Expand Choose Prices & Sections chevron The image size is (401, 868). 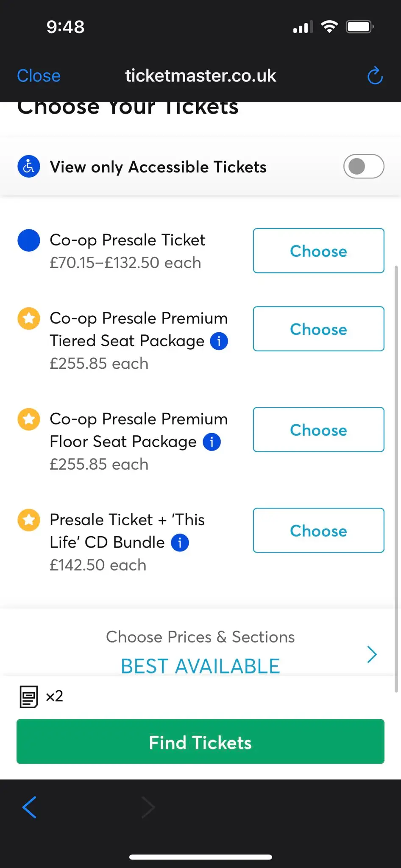point(372,654)
